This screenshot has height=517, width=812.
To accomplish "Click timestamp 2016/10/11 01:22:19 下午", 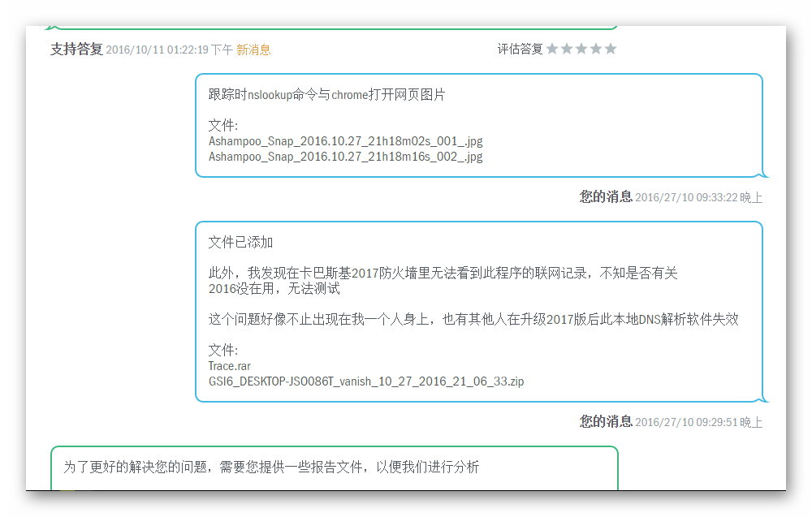I will (170, 50).
